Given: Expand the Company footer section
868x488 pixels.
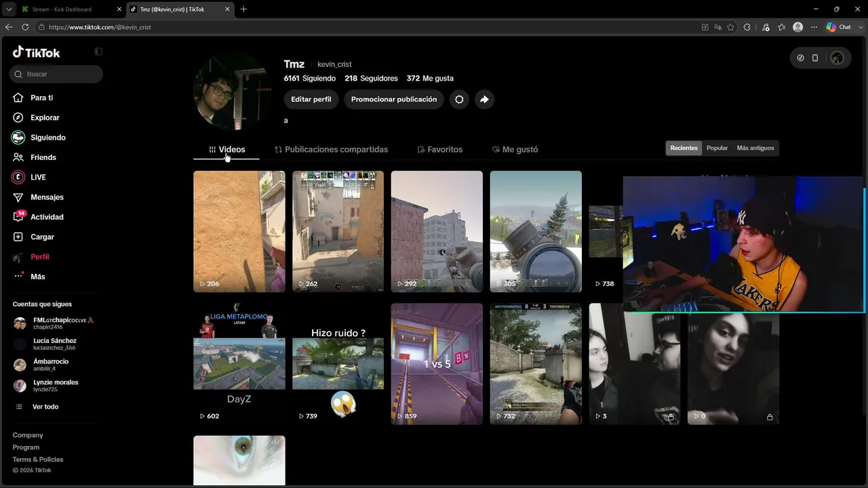Looking at the screenshot, I should tap(28, 435).
